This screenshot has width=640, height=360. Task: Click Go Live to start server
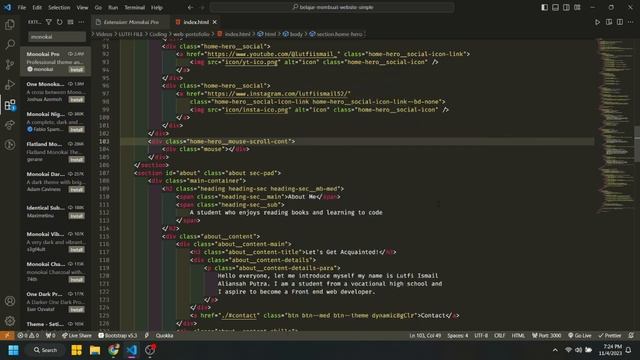tap(580, 336)
